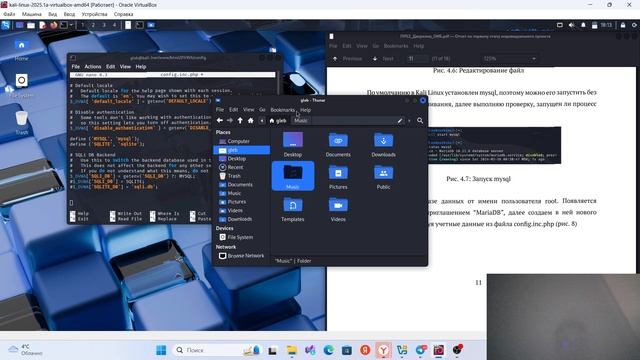Open Actions menu in terminal window

point(93,67)
